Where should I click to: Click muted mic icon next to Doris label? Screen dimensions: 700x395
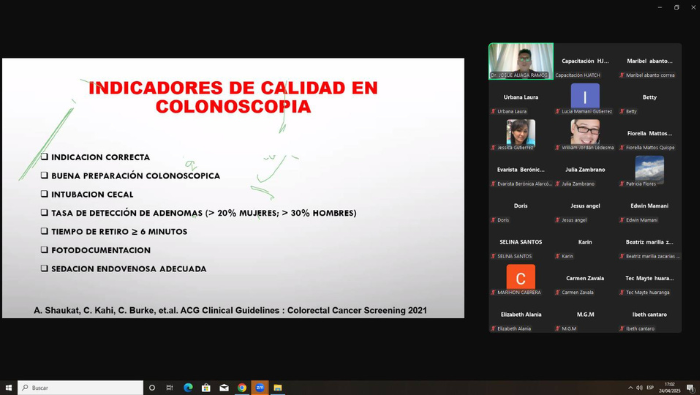[493, 220]
